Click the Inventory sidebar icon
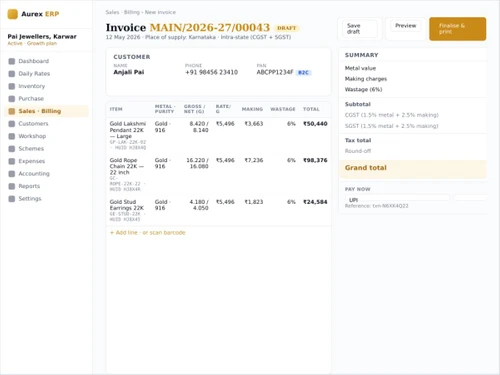Screen dimensions: 500x375 click(x=12, y=86)
